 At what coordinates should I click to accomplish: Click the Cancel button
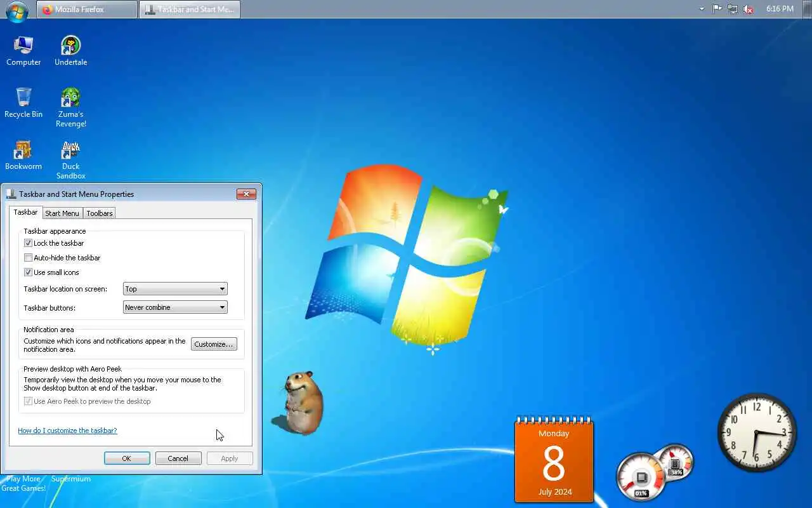pos(178,458)
